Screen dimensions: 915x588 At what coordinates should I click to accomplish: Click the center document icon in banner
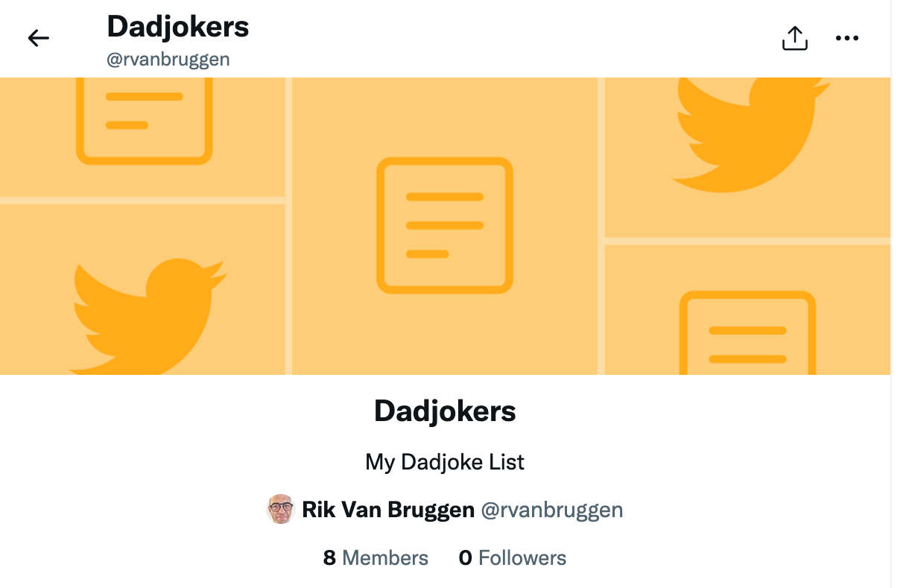(445, 224)
